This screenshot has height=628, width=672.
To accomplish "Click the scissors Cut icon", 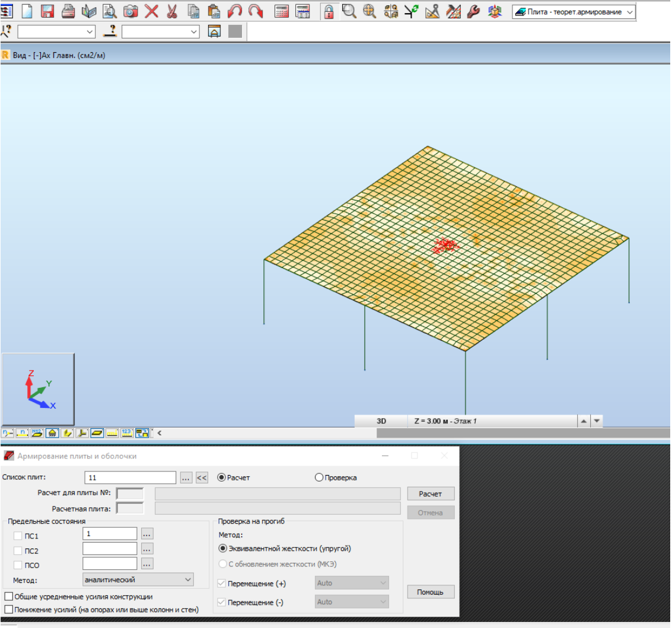I will [x=172, y=11].
